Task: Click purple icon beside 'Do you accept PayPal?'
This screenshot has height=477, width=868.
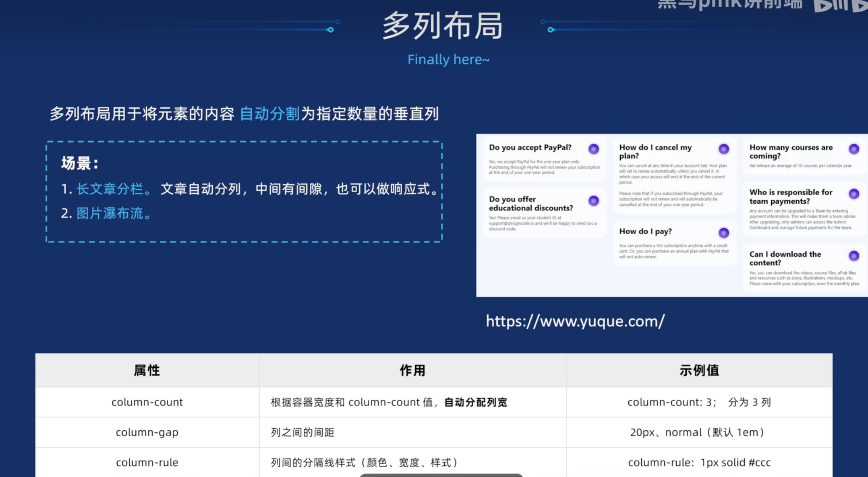Action: (x=593, y=149)
